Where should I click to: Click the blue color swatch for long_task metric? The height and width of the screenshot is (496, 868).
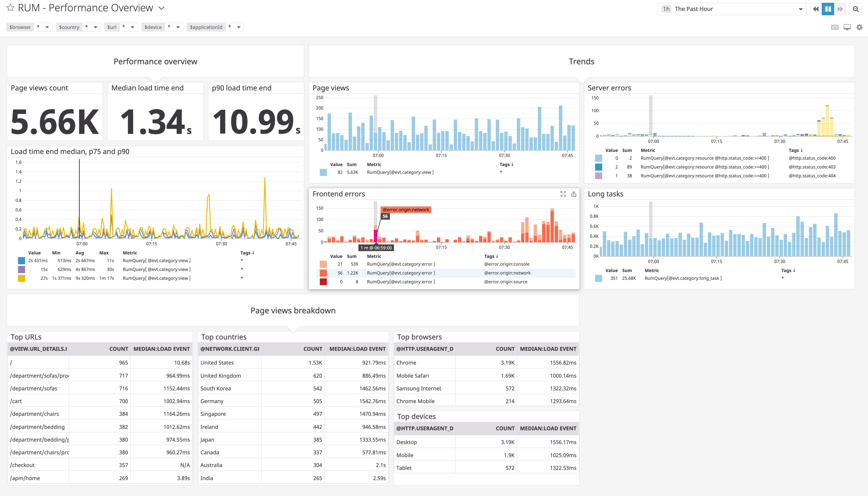coord(598,278)
